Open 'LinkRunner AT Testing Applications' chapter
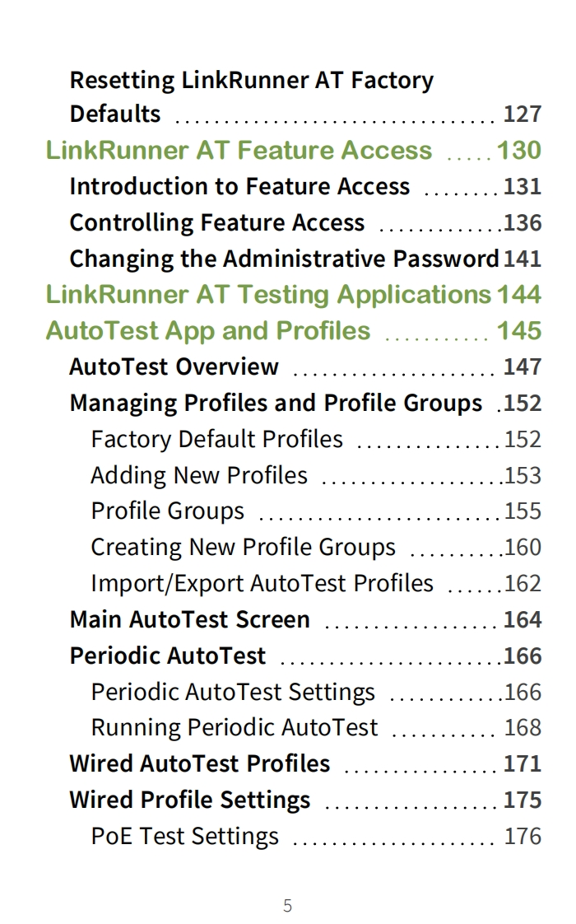The image size is (576, 924). point(268,295)
